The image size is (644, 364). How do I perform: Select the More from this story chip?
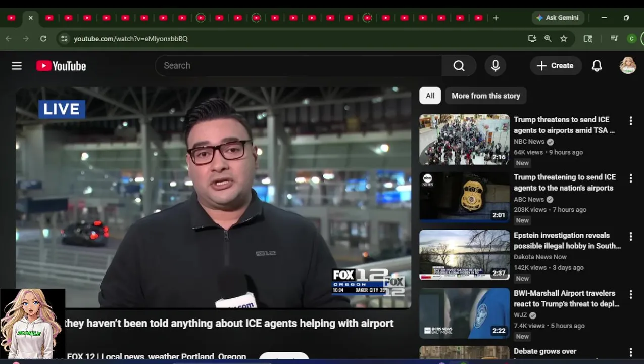click(485, 96)
